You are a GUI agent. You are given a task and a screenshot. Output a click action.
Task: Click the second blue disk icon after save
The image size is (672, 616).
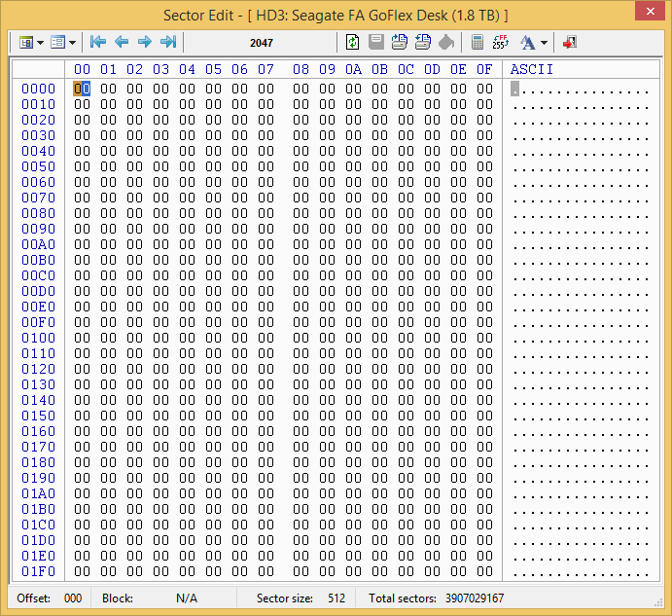click(423, 42)
